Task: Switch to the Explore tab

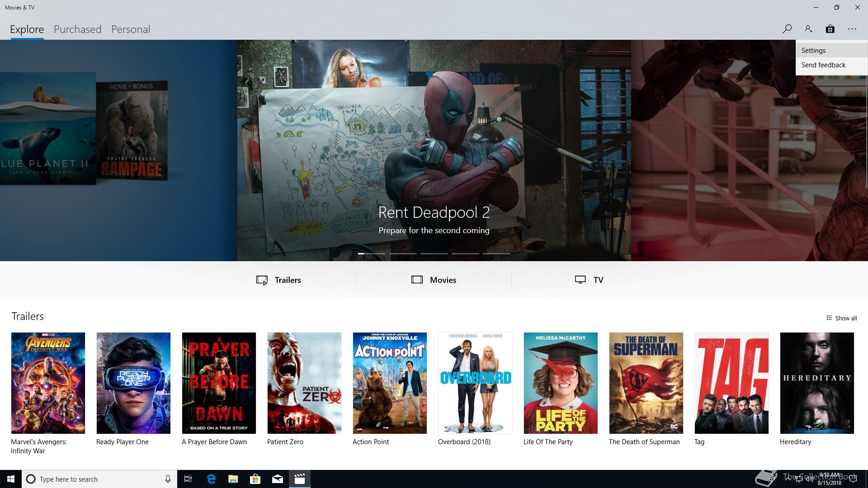Action: tap(27, 29)
